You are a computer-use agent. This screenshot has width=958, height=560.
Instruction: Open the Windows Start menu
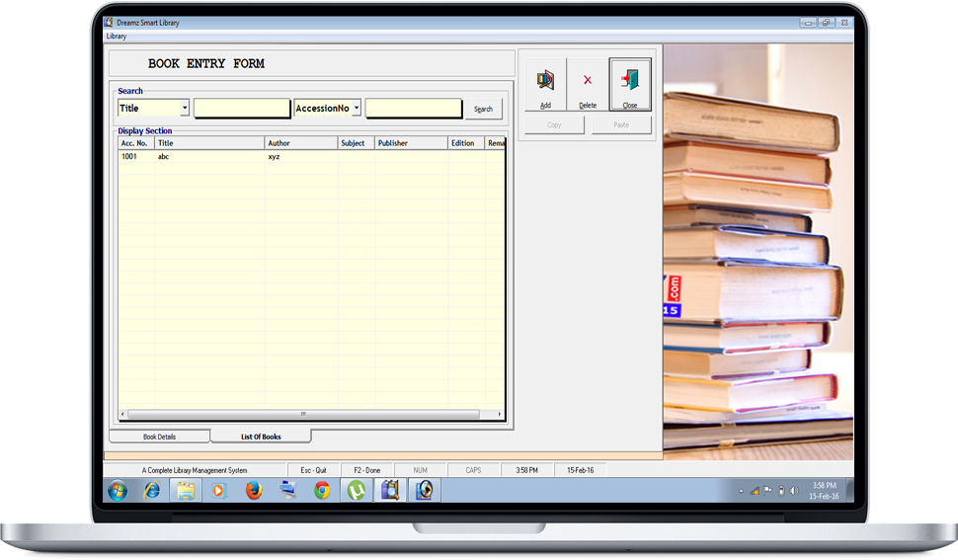pos(118,491)
